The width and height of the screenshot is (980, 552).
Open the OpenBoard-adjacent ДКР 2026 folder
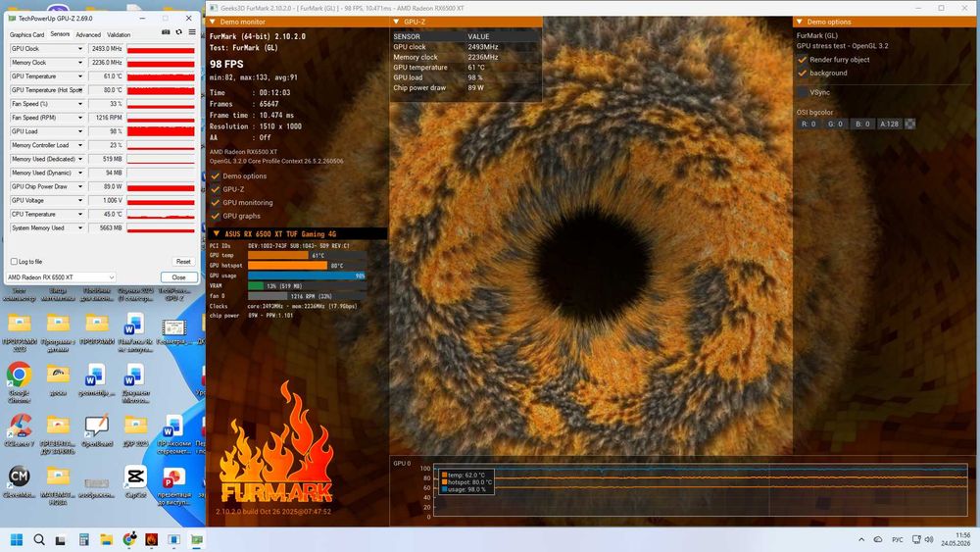coord(135,430)
